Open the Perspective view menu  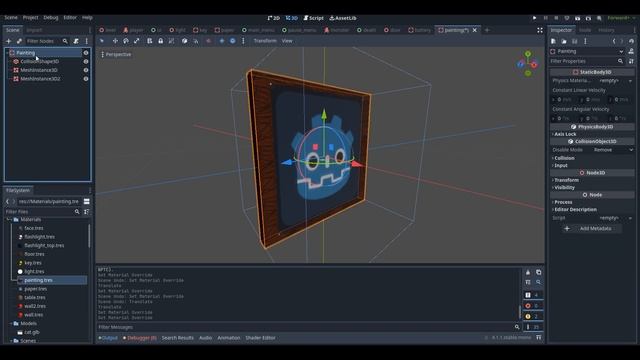116,54
